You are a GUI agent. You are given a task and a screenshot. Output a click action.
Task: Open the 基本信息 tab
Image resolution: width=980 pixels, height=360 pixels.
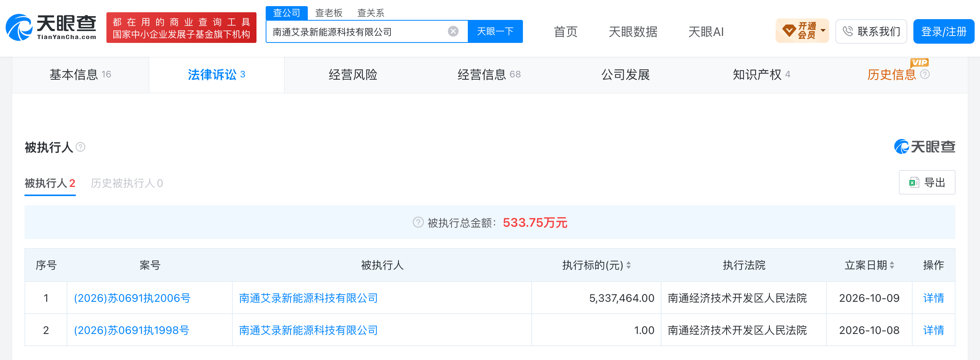coord(80,75)
